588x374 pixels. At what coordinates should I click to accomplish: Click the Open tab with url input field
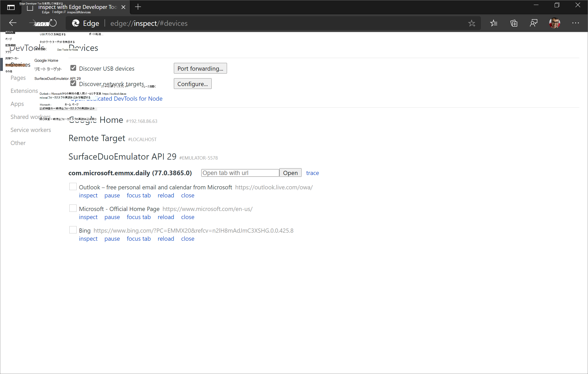coord(240,173)
